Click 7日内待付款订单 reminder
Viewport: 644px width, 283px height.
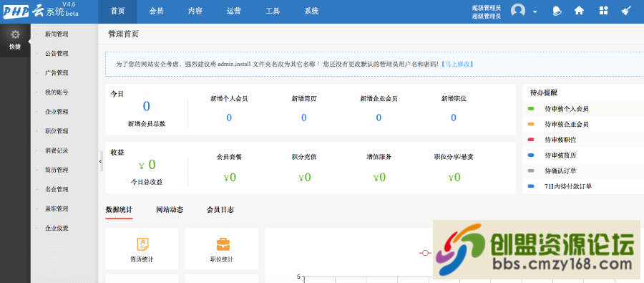pyautogui.click(x=568, y=186)
